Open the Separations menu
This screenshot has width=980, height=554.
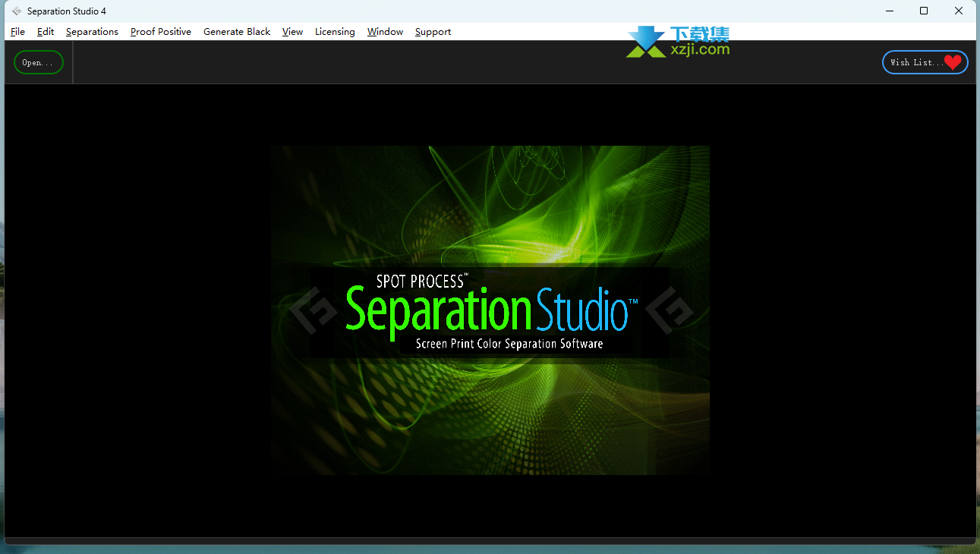[x=92, y=32]
